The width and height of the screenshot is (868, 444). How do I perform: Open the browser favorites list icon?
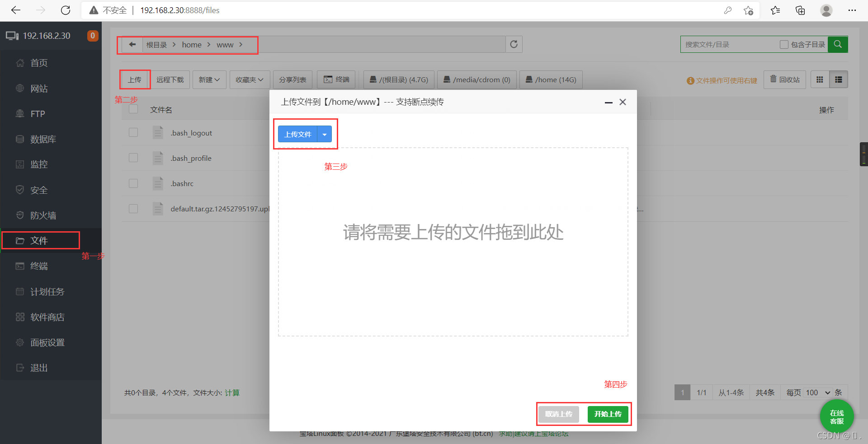pyautogui.click(x=775, y=10)
